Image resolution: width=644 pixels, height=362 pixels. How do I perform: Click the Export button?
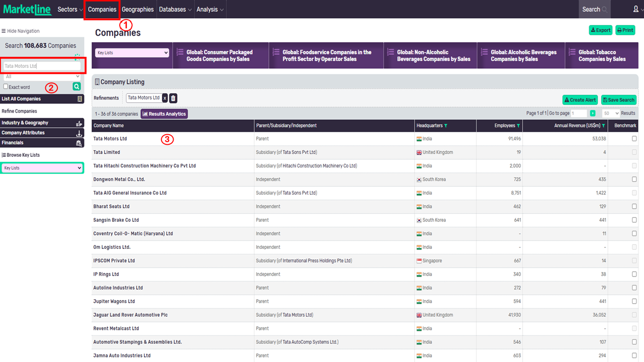coord(601,30)
